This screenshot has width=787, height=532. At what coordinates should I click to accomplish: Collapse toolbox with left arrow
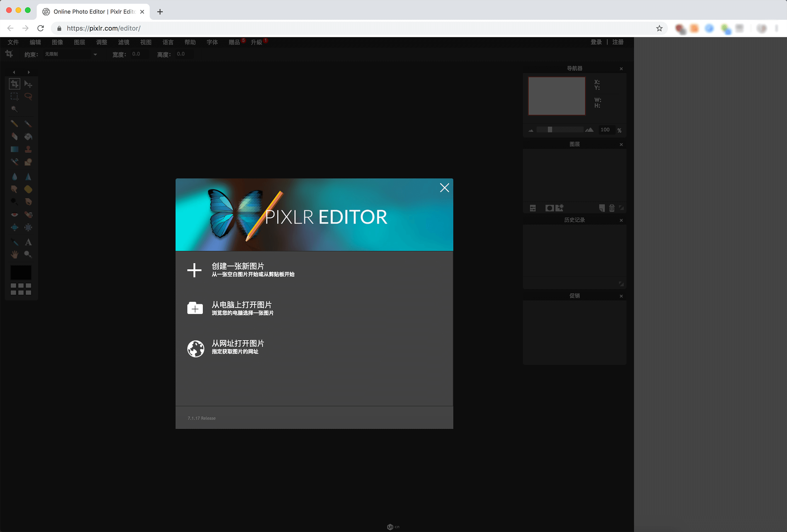point(14,72)
